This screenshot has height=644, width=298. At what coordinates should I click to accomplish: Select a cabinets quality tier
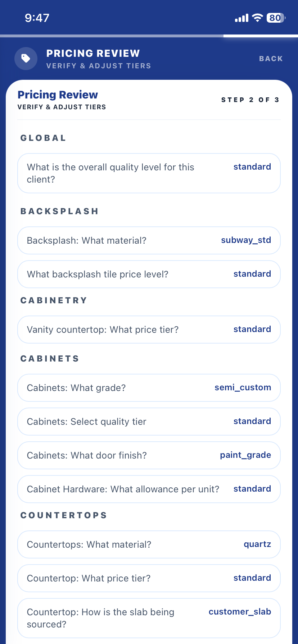pos(149,421)
